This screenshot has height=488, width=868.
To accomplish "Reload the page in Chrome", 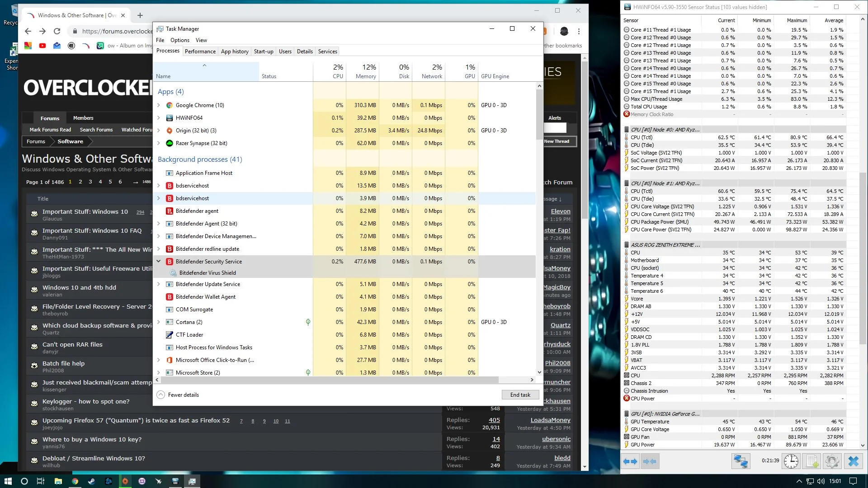I will click(57, 31).
